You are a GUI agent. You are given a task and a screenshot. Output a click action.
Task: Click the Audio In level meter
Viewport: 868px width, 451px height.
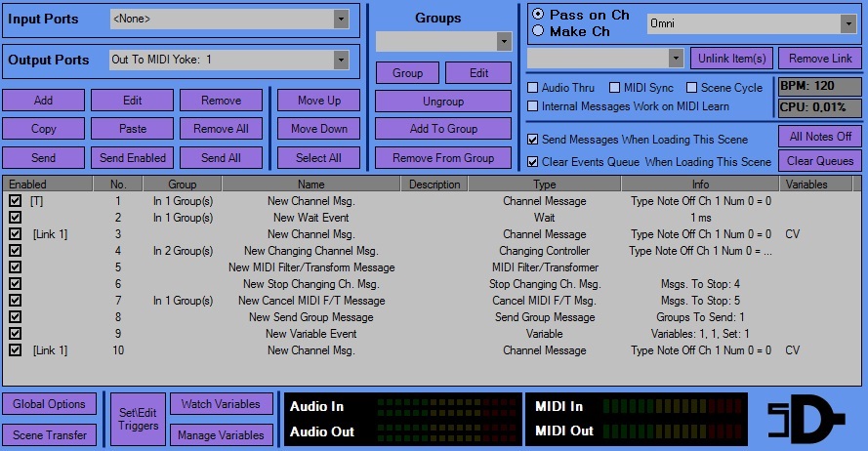447,406
